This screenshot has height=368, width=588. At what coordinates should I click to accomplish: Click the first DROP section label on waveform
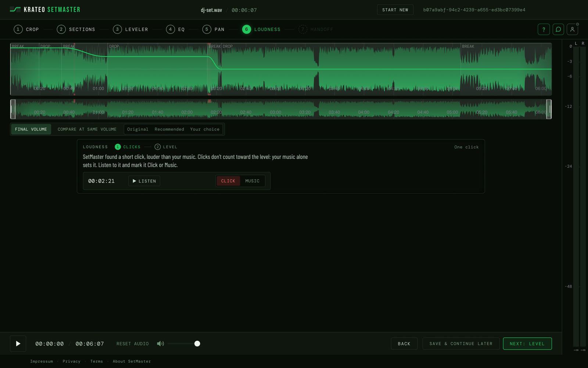point(45,46)
